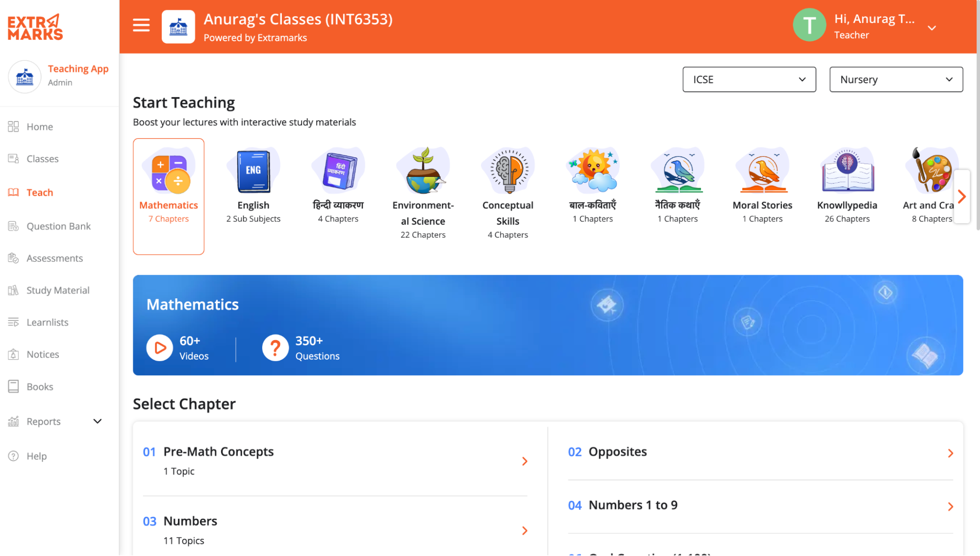Open Pre-Math Concepts chapter arrow
This screenshot has width=980, height=556.
[525, 461]
